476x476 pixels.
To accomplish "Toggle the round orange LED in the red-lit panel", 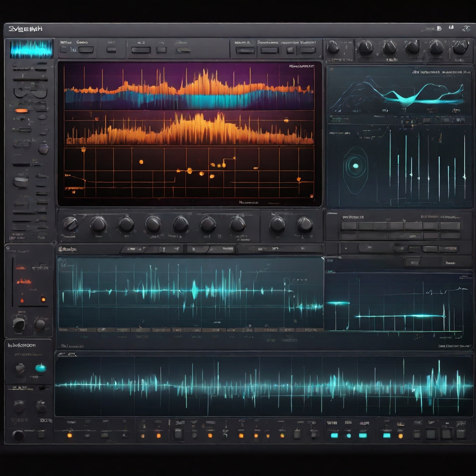I will pos(43,299).
